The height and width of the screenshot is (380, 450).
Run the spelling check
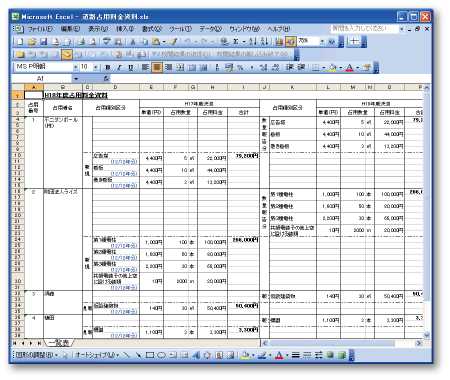tap(107, 42)
